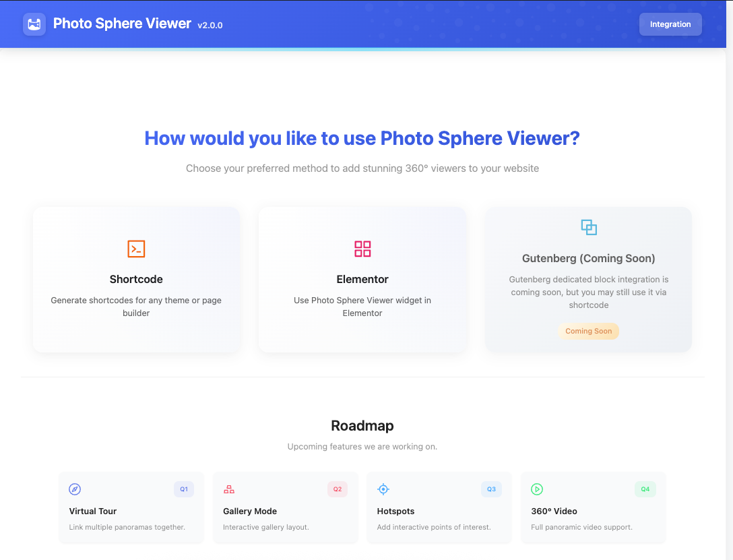Click the Gutenberg (Coming Soon) card heading
The width and height of the screenshot is (733, 560).
tap(589, 258)
